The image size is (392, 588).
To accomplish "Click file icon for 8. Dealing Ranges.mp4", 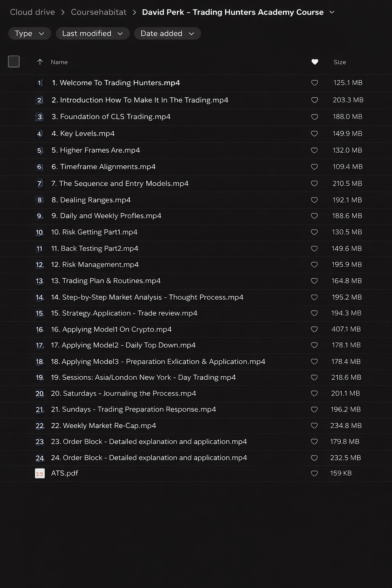I will point(39,200).
